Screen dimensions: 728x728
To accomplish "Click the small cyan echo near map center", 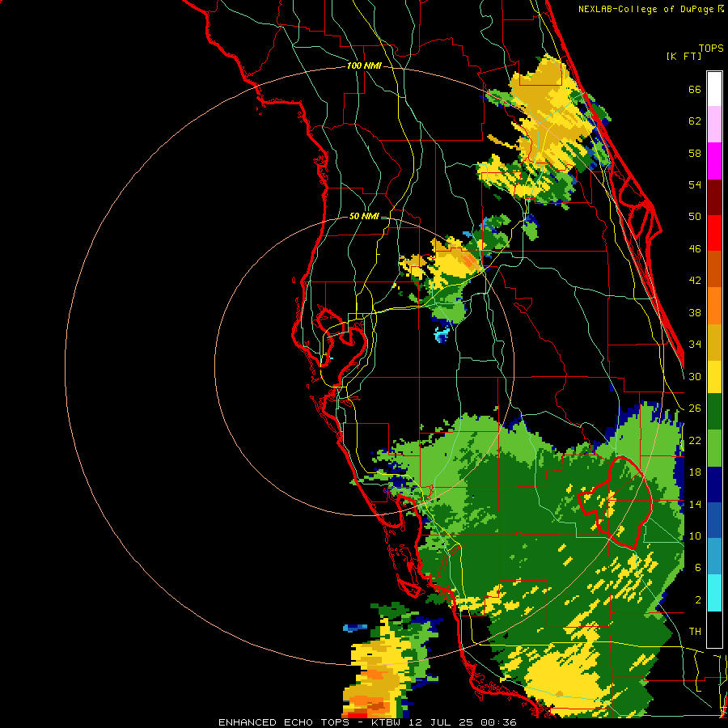I will click(x=440, y=333).
